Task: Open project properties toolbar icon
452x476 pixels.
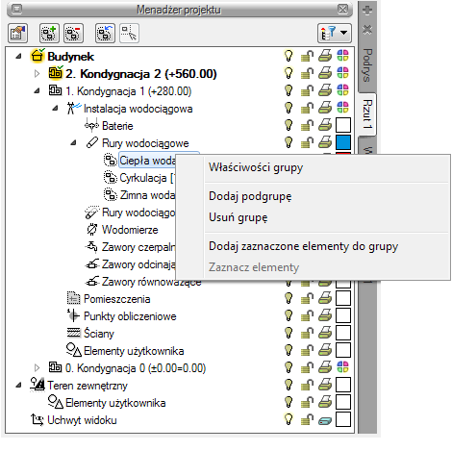Action: tap(17, 33)
